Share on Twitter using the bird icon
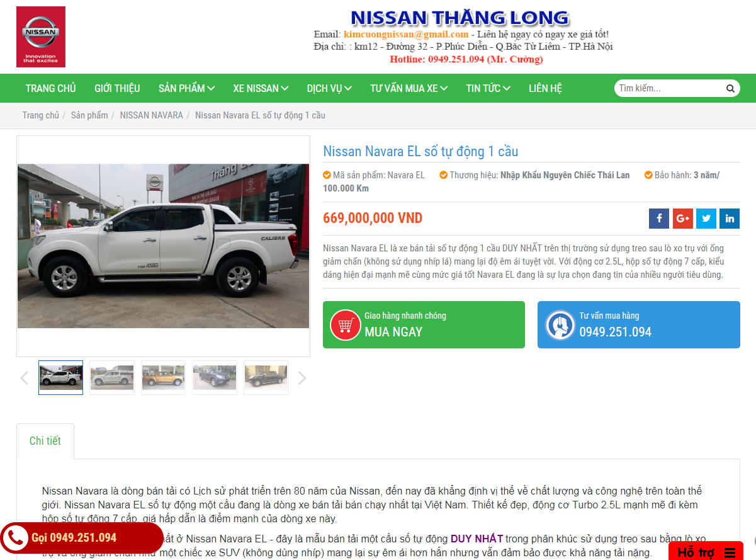The image size is (756, 560). coord(706,219)
